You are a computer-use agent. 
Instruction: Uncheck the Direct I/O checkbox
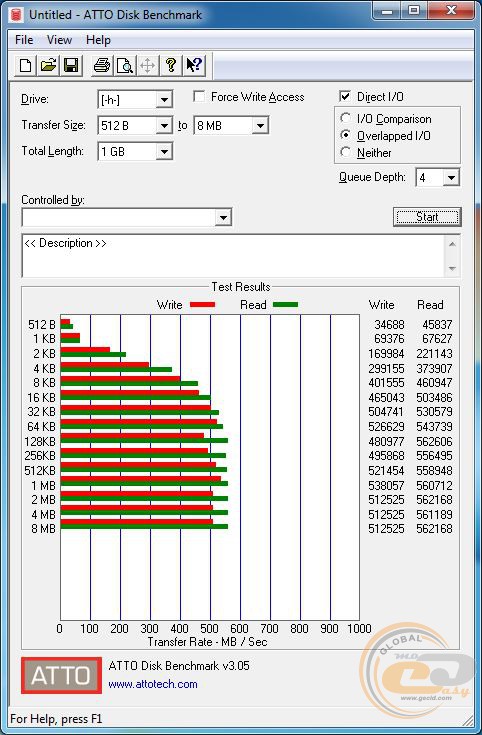point(345,97)
